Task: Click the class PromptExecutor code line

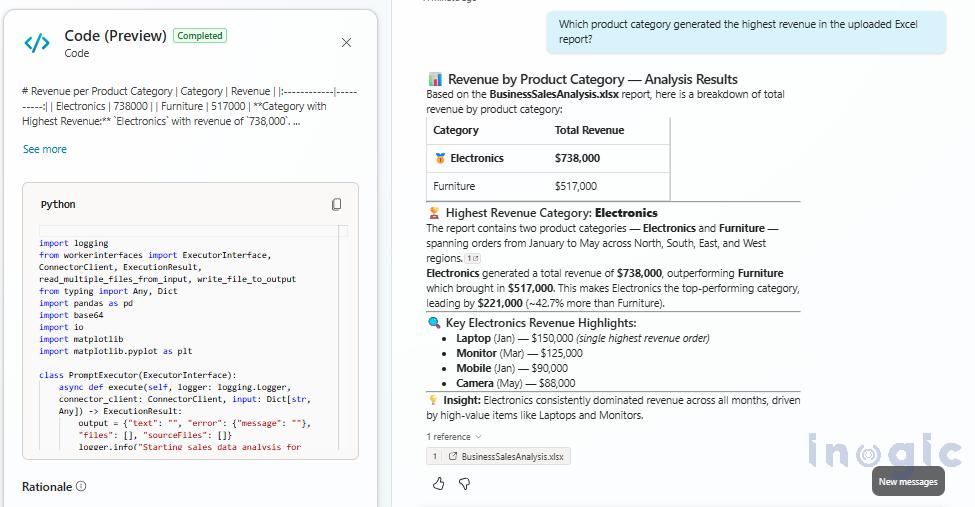Action: pos(137,375)
